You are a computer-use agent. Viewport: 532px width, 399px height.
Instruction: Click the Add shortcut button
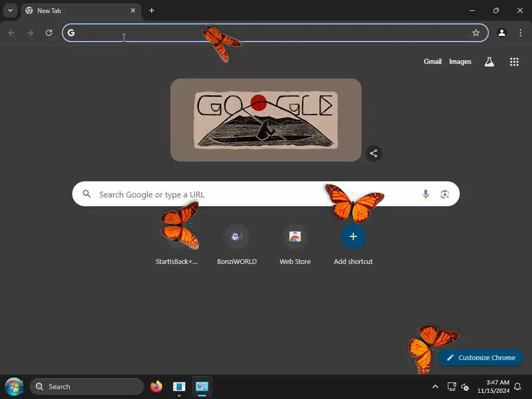(x=353, y=245)
